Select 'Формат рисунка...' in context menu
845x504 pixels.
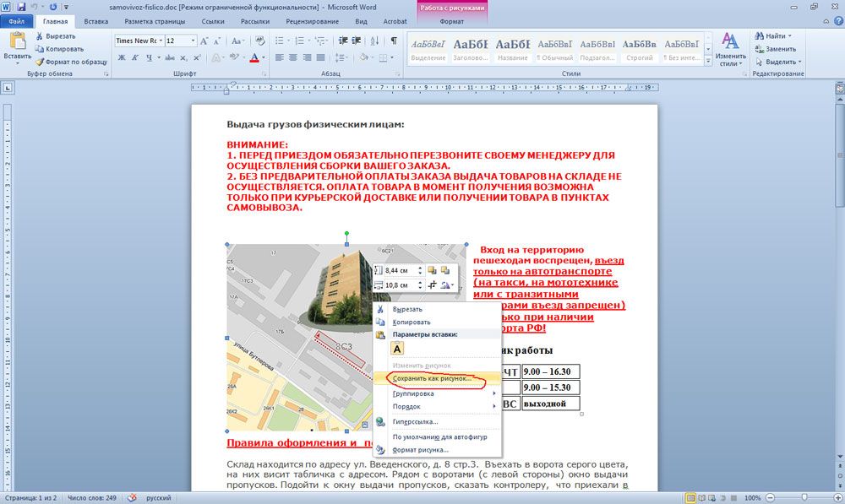pyautogui.click(x=420, y=450)
